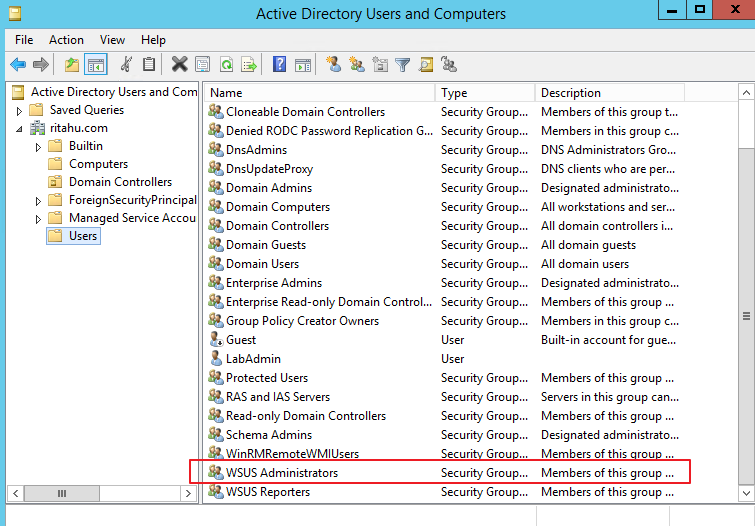Viewport: 755px width, 526px height.
Task: Select the Enterprise Admins group
Action: coord(274,283)
